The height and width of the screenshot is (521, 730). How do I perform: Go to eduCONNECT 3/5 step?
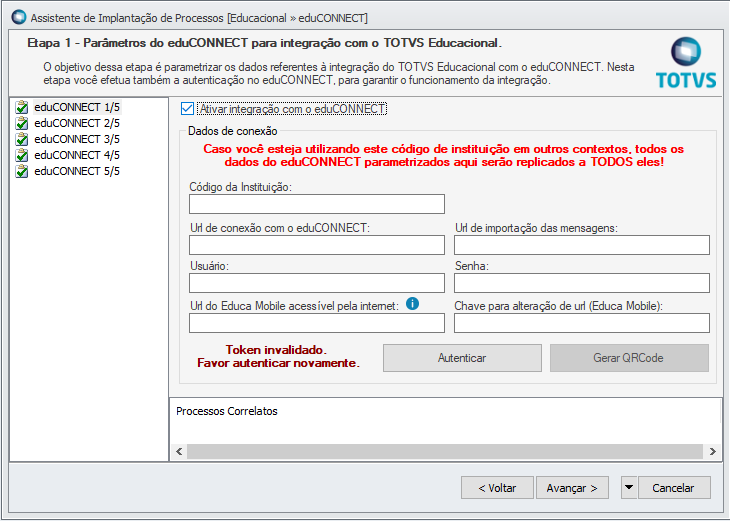[x=77, y=139]
